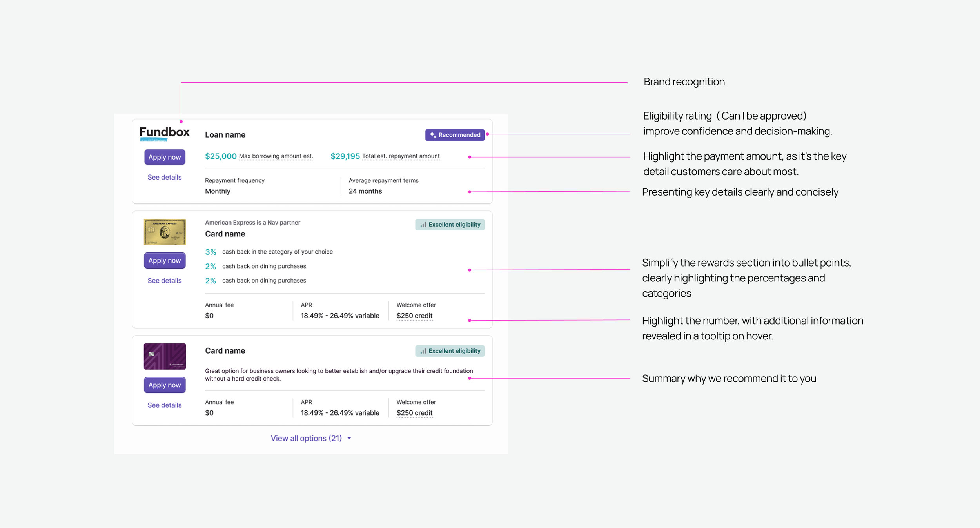This screenshot has width=980, height=528.
Task: Click the American Express gold card image
Action: (165, 232)
